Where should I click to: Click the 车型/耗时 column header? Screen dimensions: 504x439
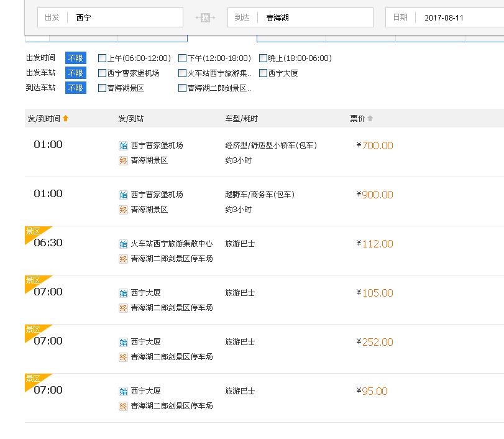point(241,119)
